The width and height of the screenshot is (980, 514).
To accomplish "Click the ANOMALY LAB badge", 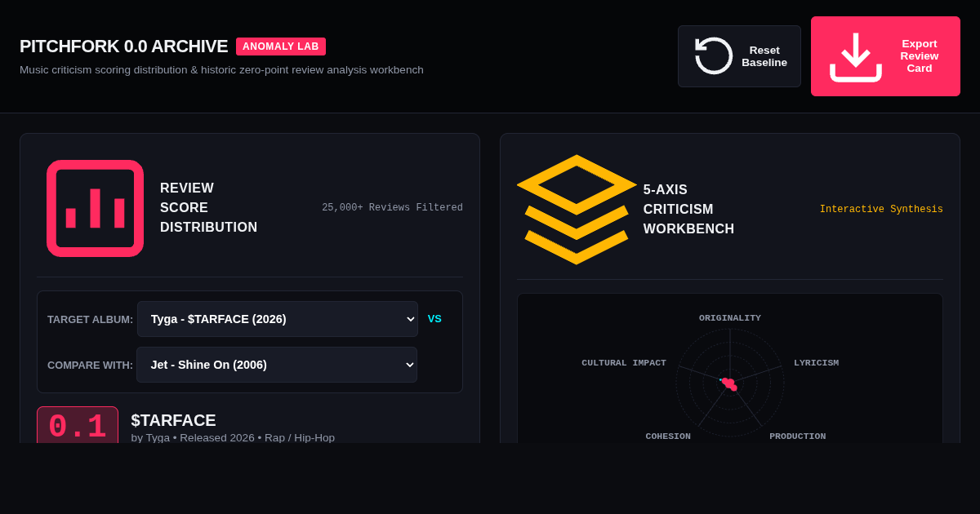I will pyautogui.click(x=281, y=47).
